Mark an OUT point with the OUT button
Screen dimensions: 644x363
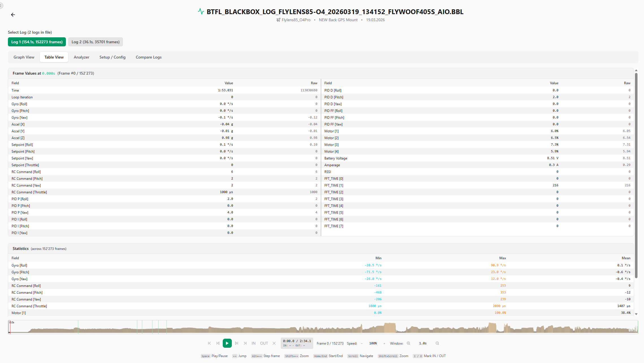pos(264,343)
